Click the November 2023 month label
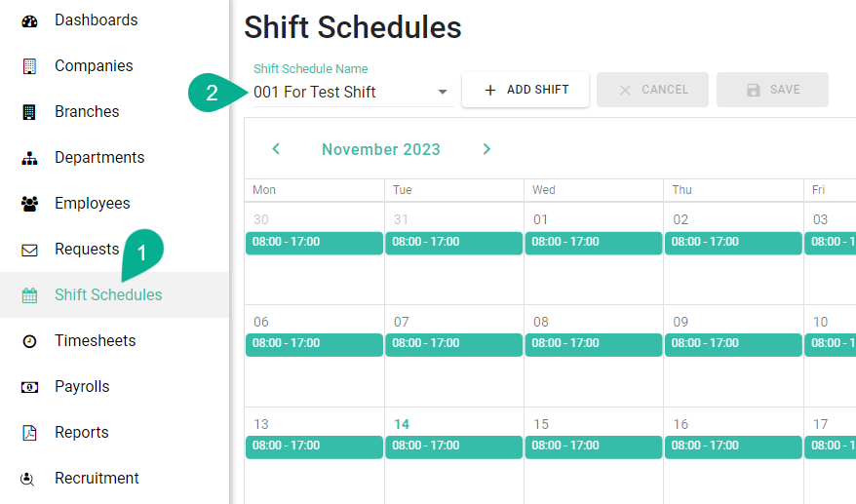Image resolution: width=856 pixels, height=504 pixels. point(381,150)
